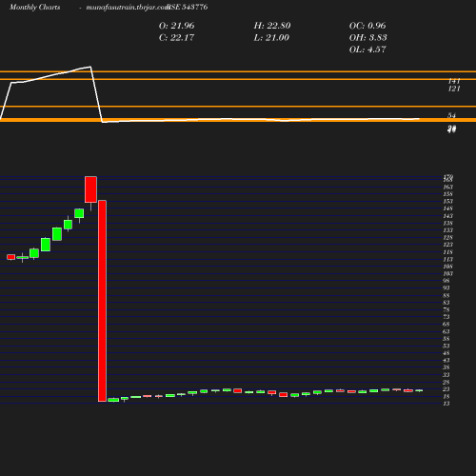Click the 148 price axis label
The height and width of the screenshot is (476, 476).
click(448, 208)
